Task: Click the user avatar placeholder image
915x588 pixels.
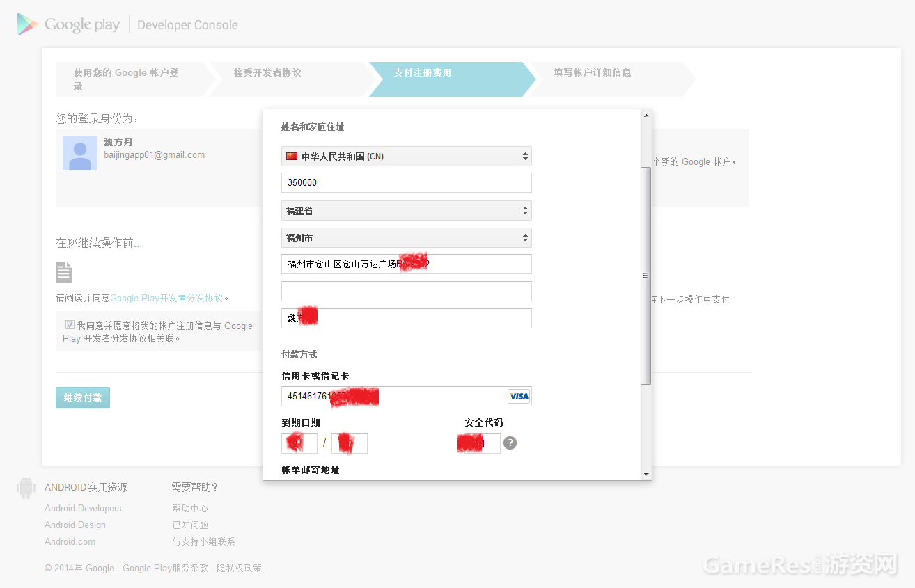Action: [80, 153]
